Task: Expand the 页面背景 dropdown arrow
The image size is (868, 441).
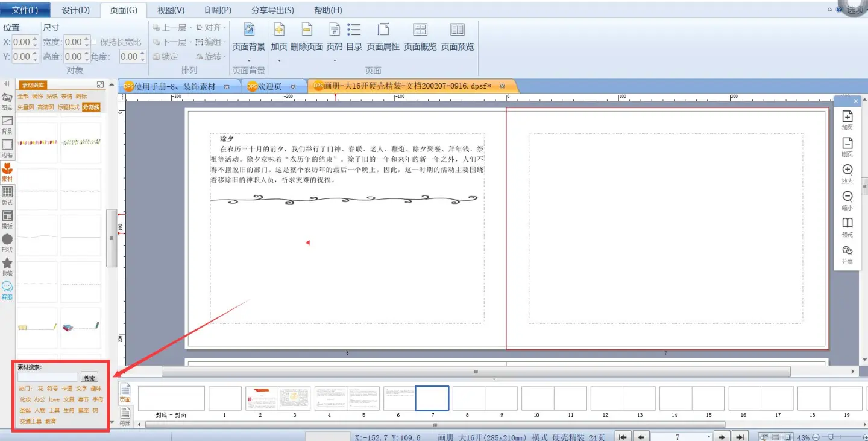Action: pos(248,60)
